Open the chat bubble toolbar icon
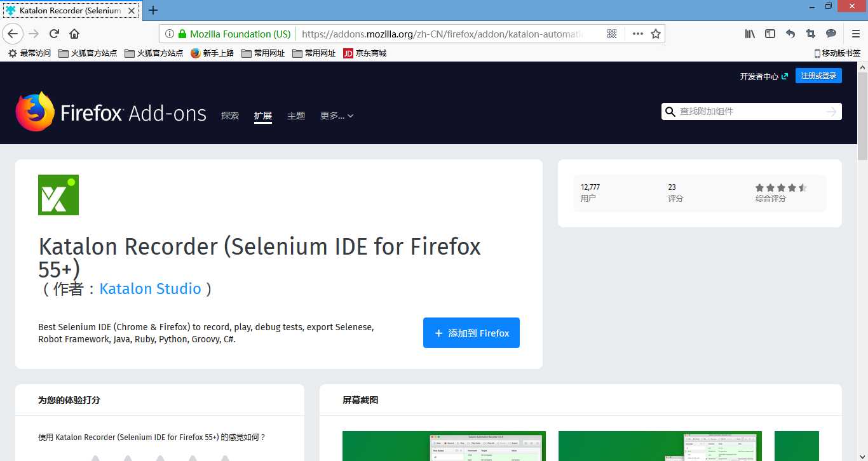 (x=831, y=34)
